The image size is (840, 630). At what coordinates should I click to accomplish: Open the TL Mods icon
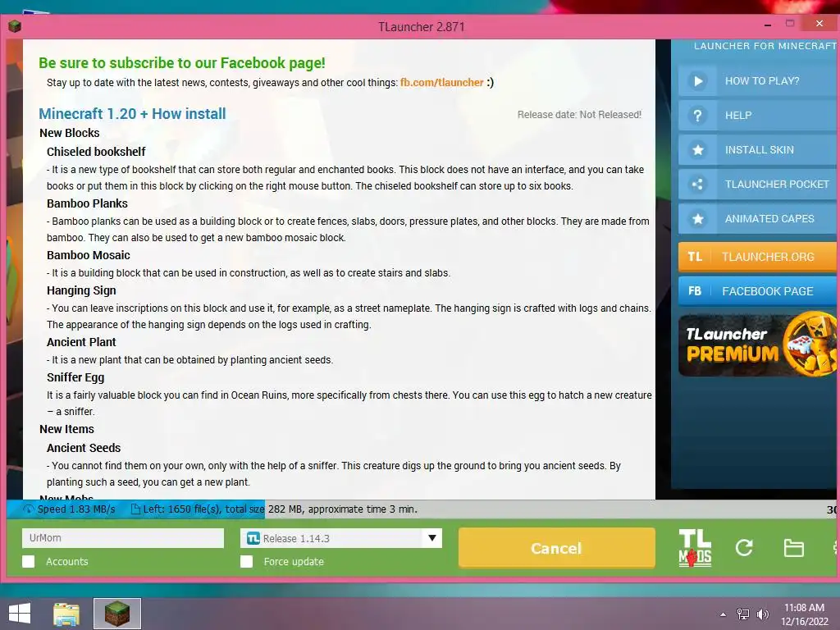(695, 548)
